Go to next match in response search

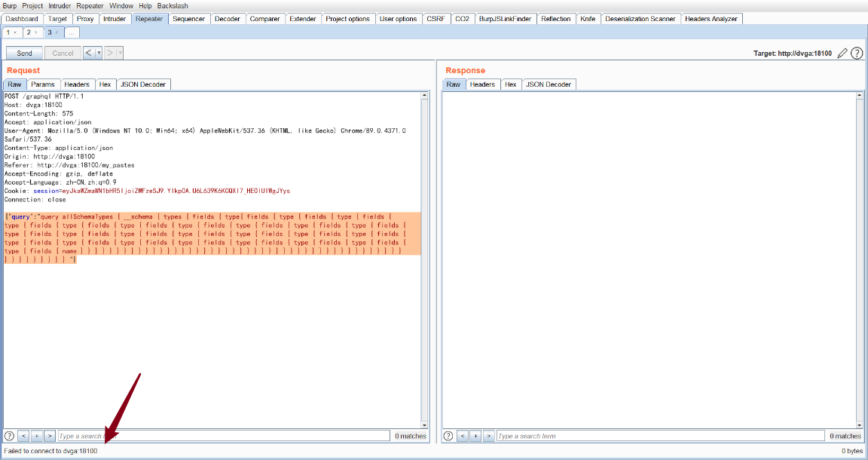click(488, 436)
